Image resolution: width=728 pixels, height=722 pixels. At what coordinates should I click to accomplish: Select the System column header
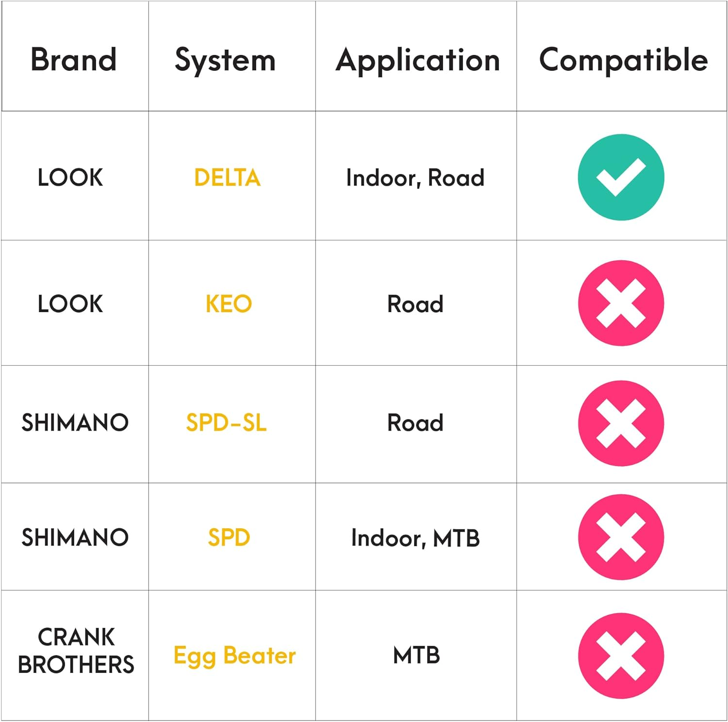pyautogui.click(x=225, y=60)
